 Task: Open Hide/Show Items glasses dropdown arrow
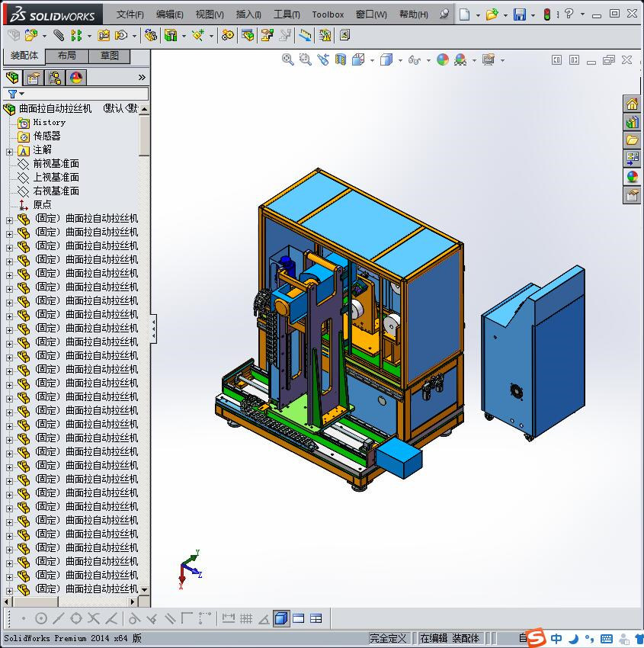point(428,60)
